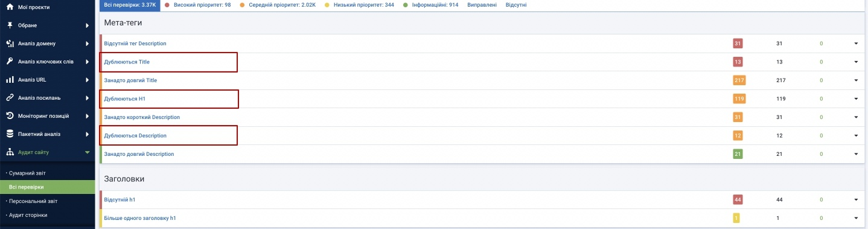Expand the Аналіз посилань submenu arrow
The image size is (868, 229).
click(x=88, y=98)
